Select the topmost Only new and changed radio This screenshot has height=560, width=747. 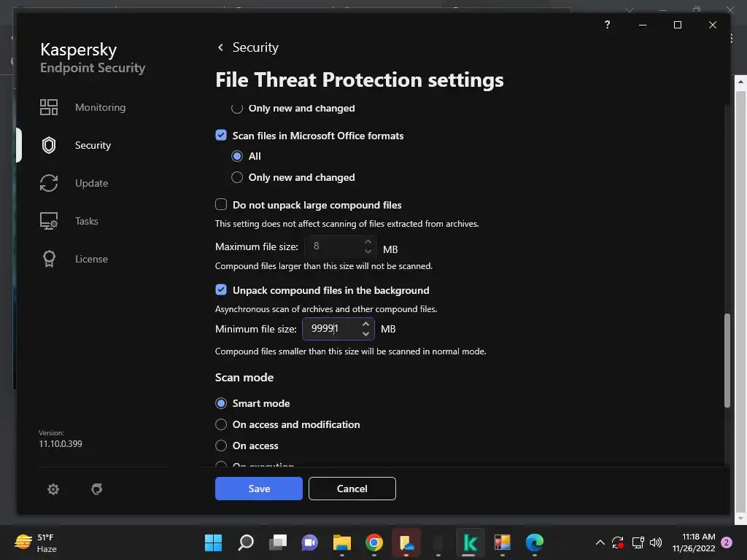click(x=237, y=109)
